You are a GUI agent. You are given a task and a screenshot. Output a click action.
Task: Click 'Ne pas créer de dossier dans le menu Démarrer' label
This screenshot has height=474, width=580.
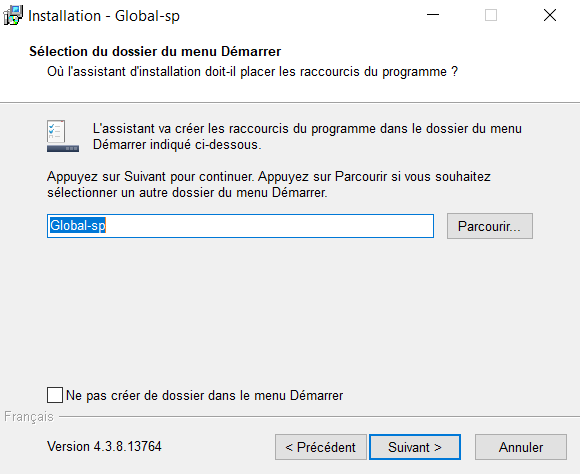[205, 395]
